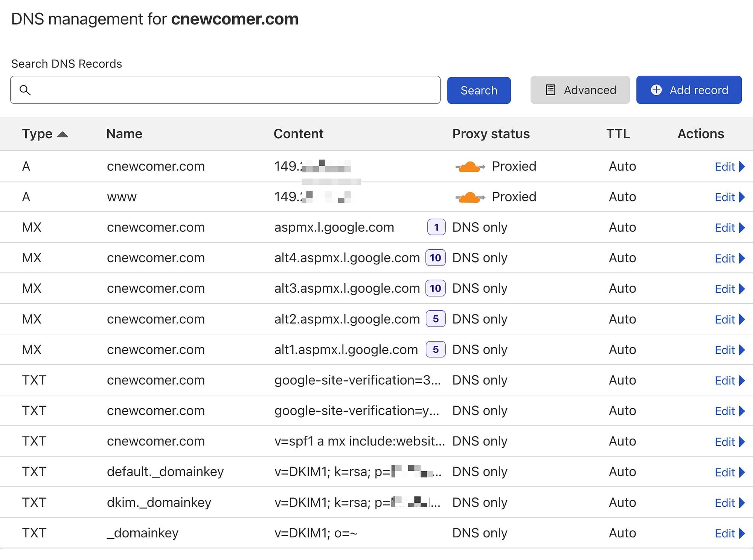Click the blue Search button
753x560 pixels.
coord(479,90)
